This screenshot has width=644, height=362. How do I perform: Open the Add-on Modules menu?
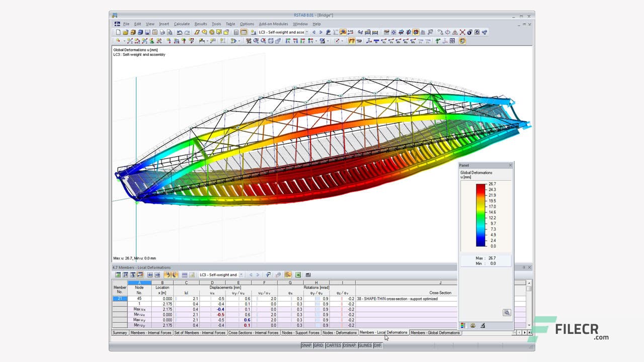pos(273,24)
